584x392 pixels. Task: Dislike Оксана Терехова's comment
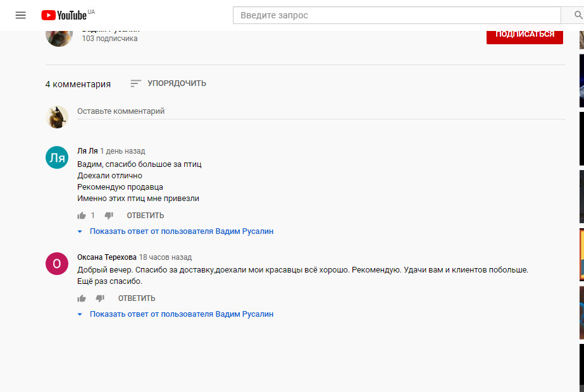[x=100, y=298]
